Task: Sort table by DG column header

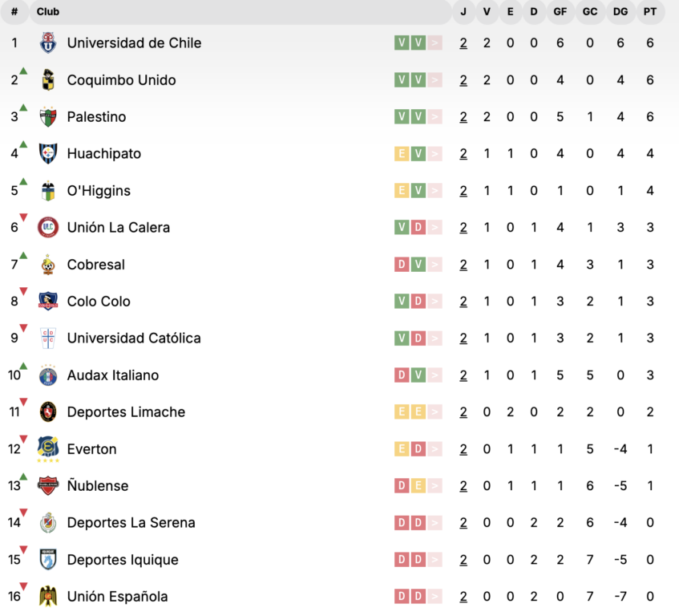Action: coord(620,12)
